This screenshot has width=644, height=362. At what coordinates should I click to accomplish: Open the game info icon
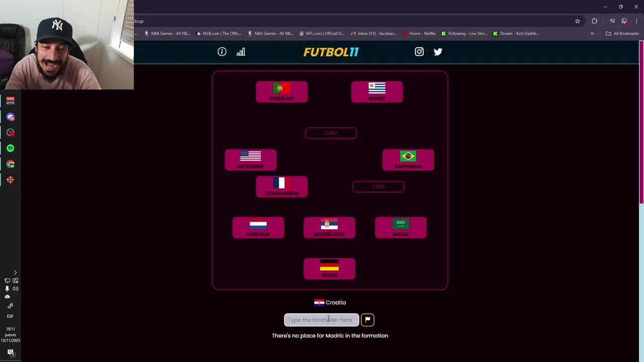click(222, 52)
